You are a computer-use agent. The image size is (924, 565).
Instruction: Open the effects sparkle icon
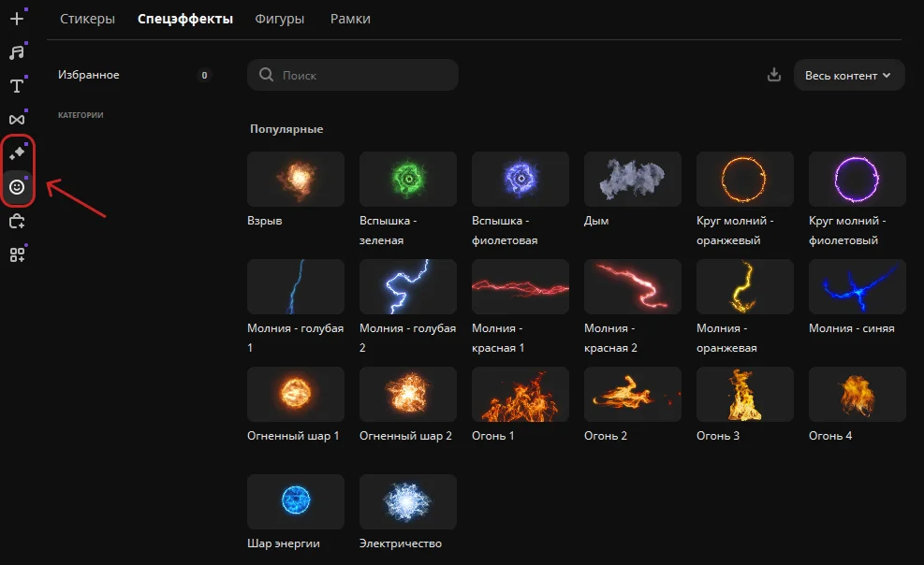(x=17, y=153)
